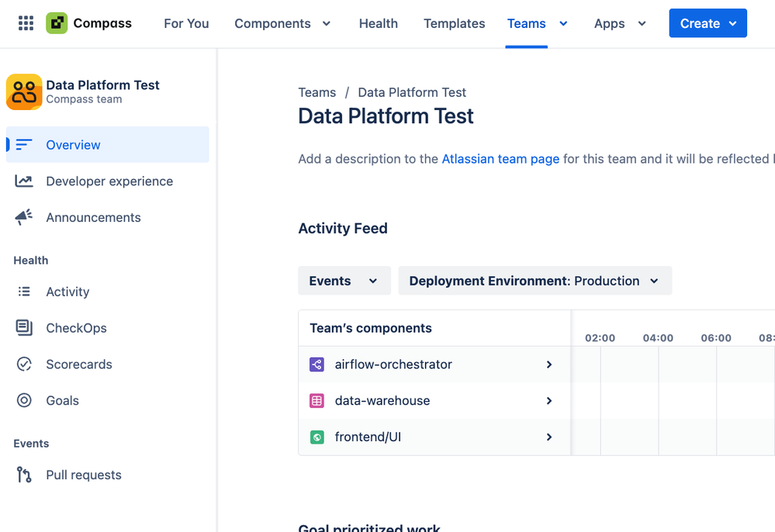The image size is (775, 532).
Task: Click the CheckOps sidebar icon
Action: (24, 328)
